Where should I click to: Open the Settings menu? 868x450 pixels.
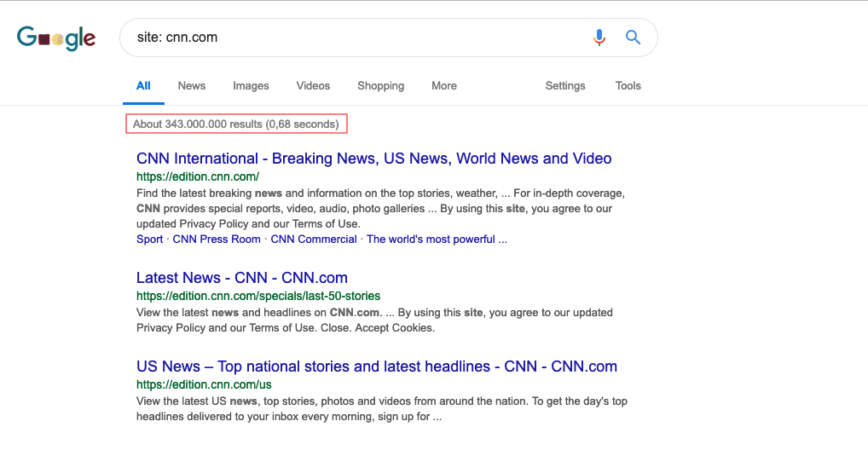tap(565, 86)
